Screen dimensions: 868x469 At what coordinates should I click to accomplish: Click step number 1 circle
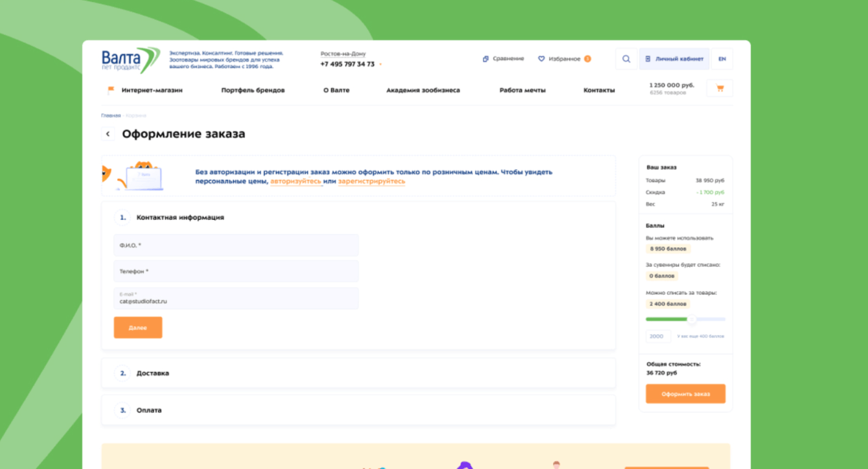point(122,218)
